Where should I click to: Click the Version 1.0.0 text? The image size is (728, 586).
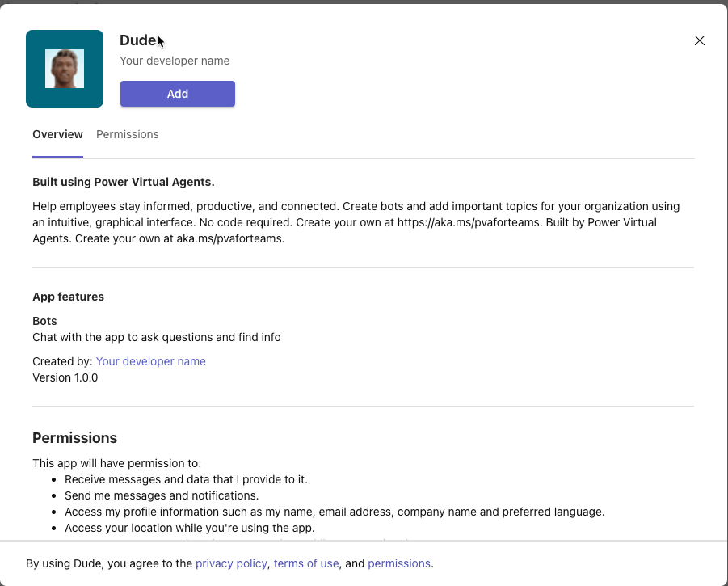point(65,377)
